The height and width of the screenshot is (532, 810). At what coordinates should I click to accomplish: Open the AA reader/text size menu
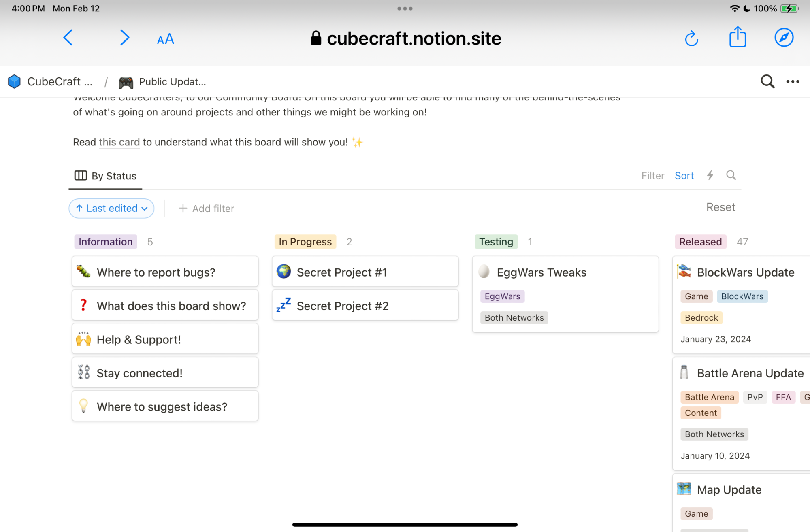point(165,39)
